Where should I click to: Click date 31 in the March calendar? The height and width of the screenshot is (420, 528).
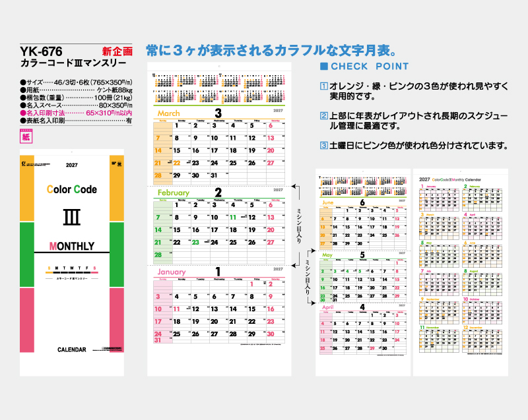click(x=214, y=175)
